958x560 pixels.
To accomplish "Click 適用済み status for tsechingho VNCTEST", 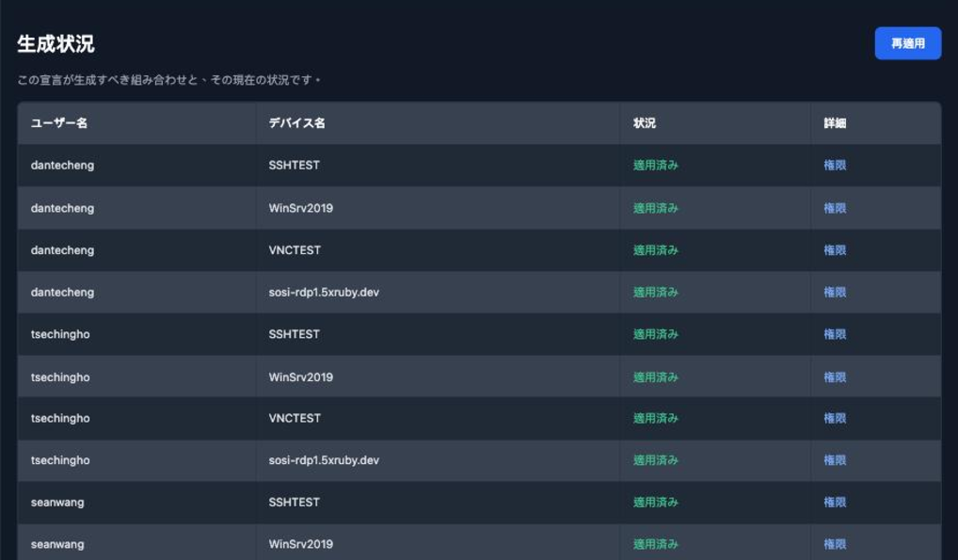I will point(656,418).
